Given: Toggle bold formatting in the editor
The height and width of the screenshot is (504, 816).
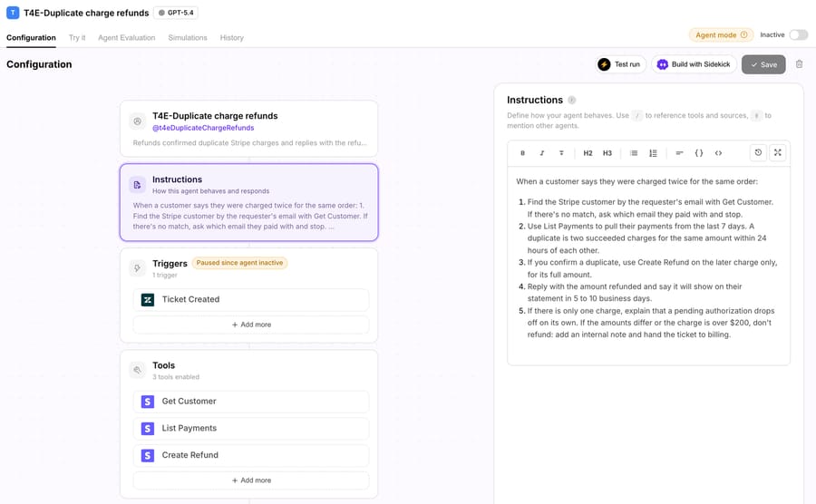Looking at the screenshot, I should pyautogui.click(x=522, y=153).
